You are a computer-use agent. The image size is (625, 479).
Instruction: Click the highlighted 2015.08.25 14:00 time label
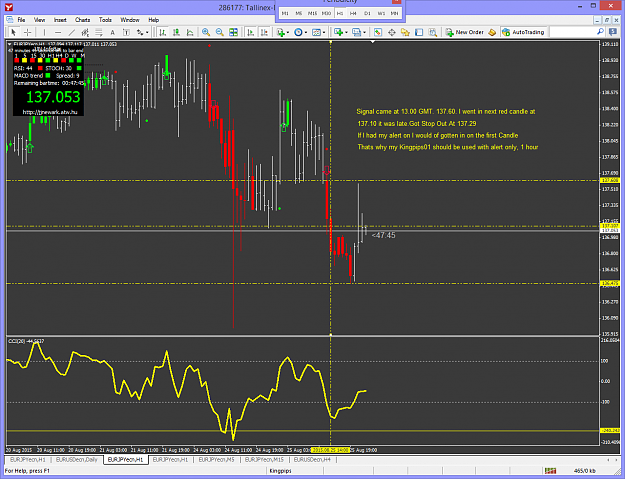tap(330, 450)
